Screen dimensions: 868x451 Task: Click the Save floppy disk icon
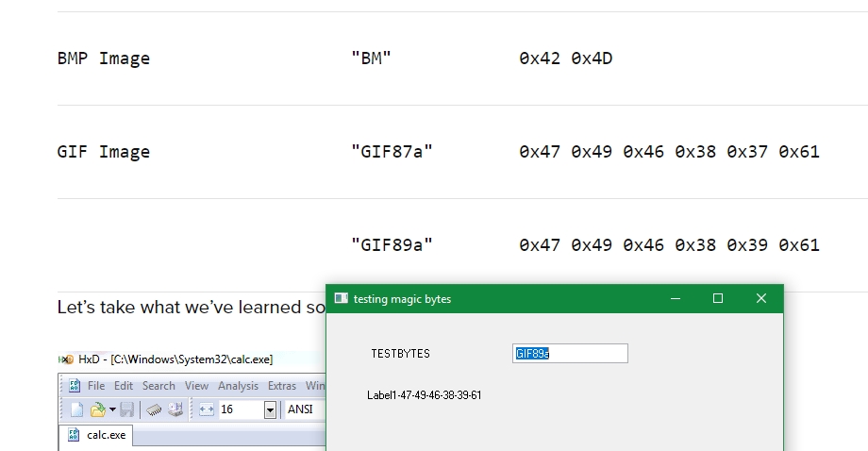pos(126,409)
